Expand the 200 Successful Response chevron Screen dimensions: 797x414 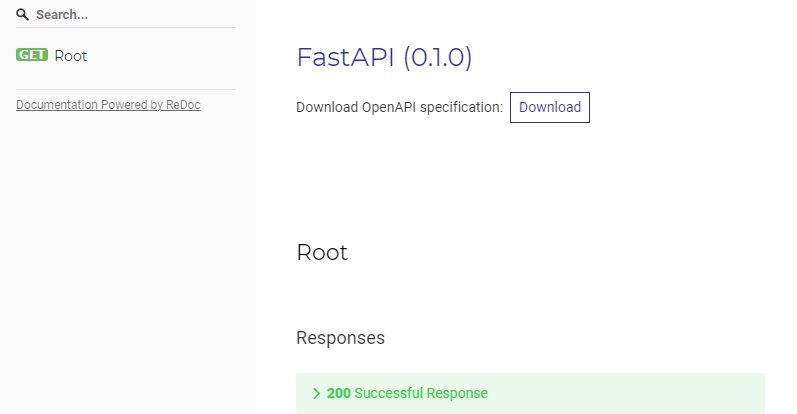[316, 394]
